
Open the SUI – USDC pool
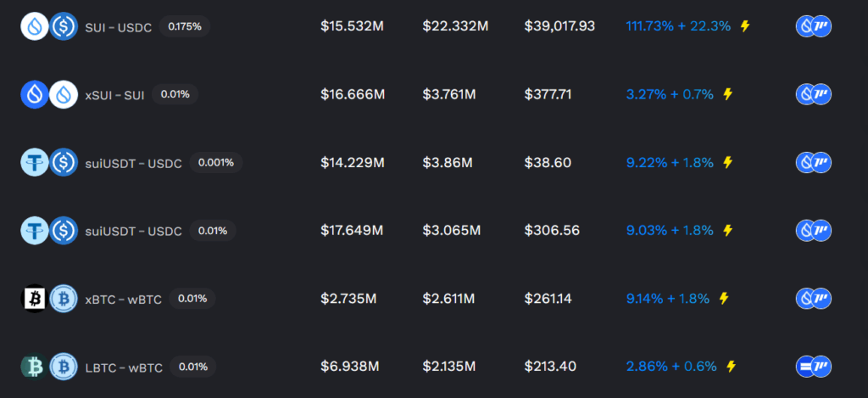tap(118, 27)
